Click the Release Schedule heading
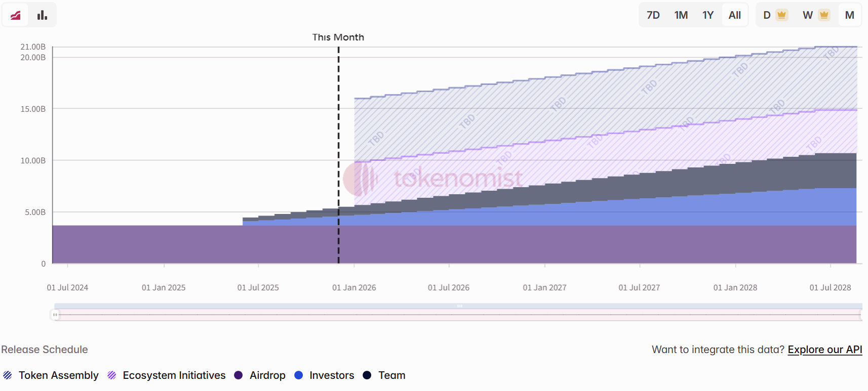The height and width of the screenshot is (391, 868). pos(45,350)
